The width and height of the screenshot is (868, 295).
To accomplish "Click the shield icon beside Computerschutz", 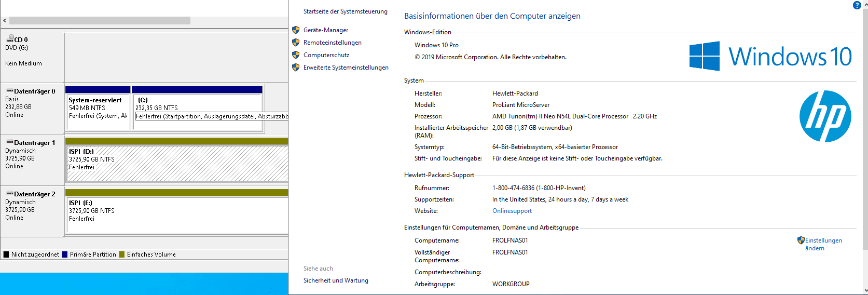I will (x=296, y=55).
